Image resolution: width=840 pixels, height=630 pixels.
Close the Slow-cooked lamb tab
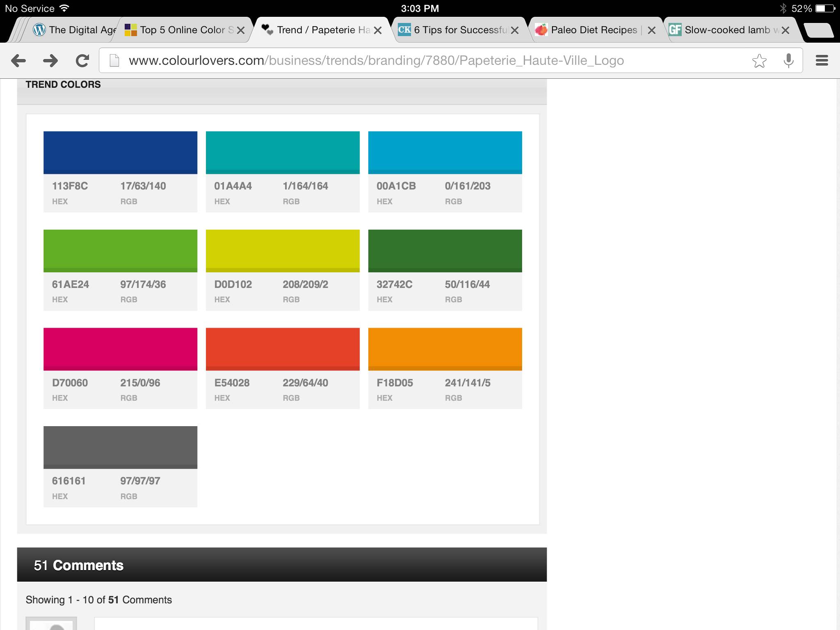[x=785, y=30]
